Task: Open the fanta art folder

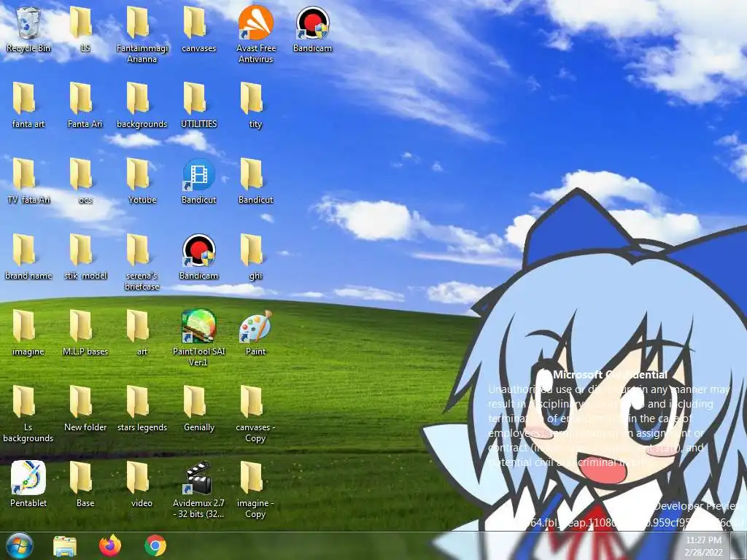Action: click(x=28, y=105)
